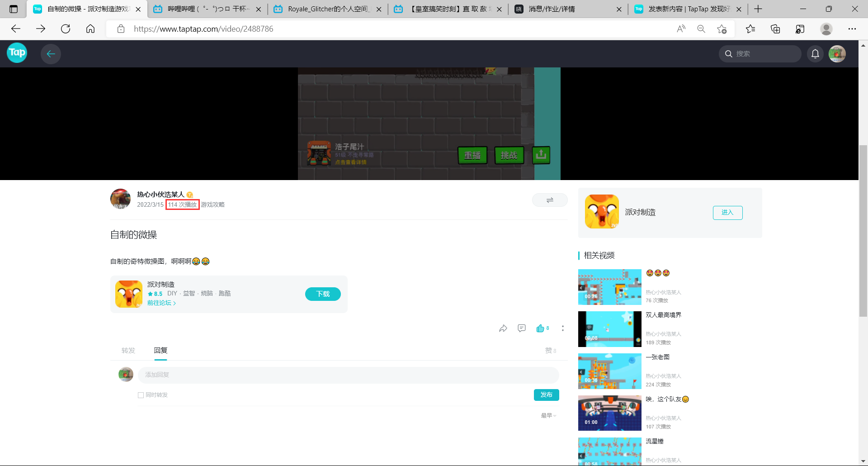Open author name 热心小伙浩某人
This screenshot has width=868, height=466.
pos(160,195)
